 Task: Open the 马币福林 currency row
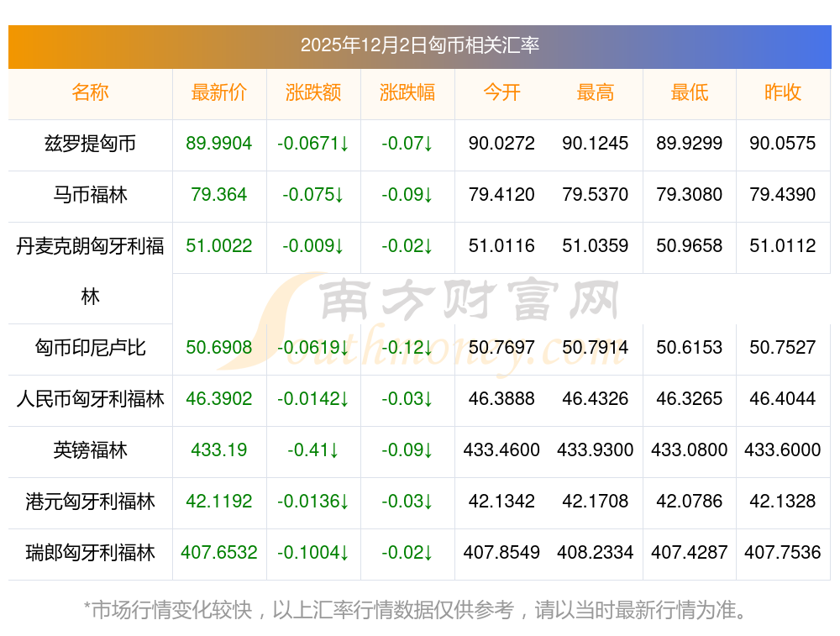pyautogui.click(x=91, y=195)
